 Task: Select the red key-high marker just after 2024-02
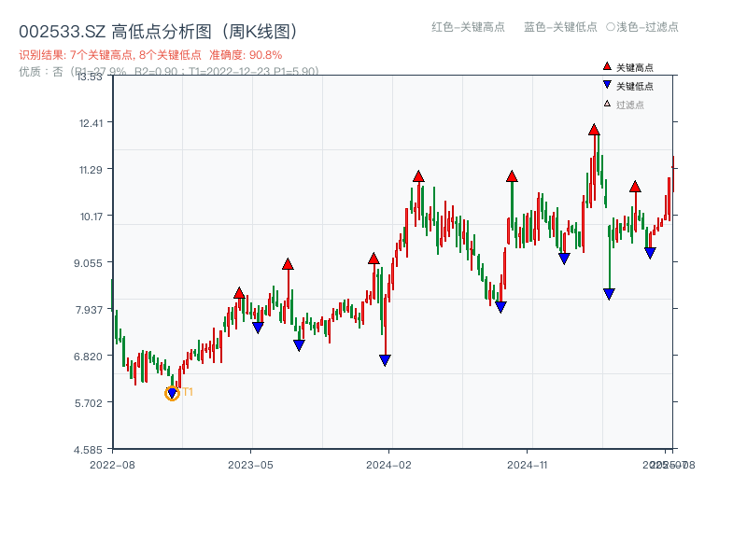[x=418, y=176]
